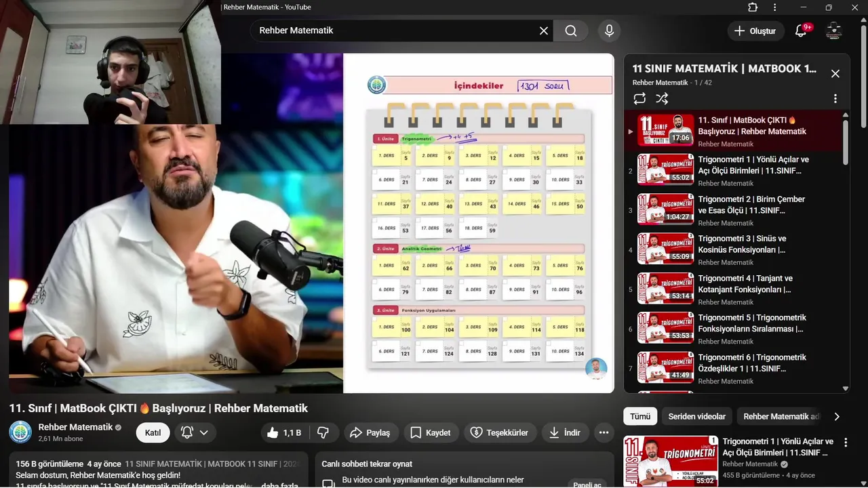Close the playlist panel
The height and width of the screenshot is (488, 868).
tap(835, 74)
